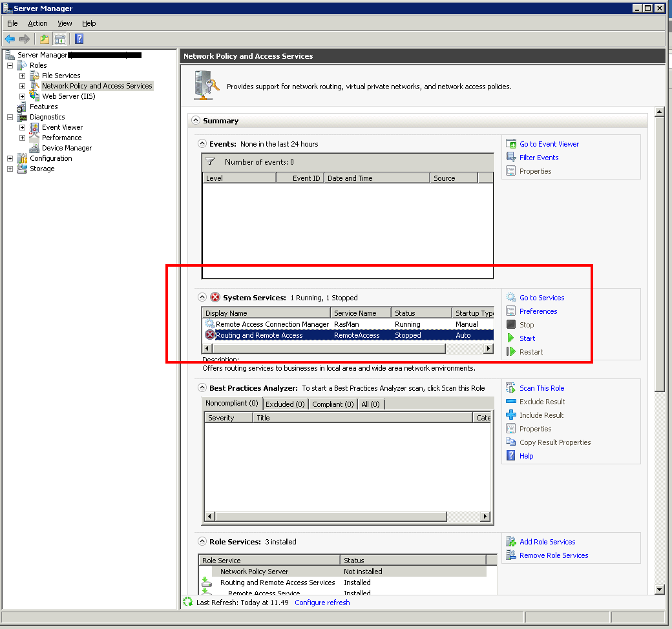This screenshot has width=672, height=629.
Task: Click the Device Manager tree icon
Action: pyautogui.click(x=34, y=148)
